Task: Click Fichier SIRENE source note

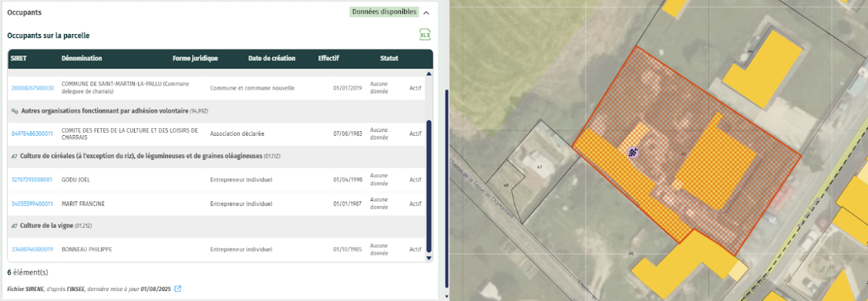Action: (89, 289)
